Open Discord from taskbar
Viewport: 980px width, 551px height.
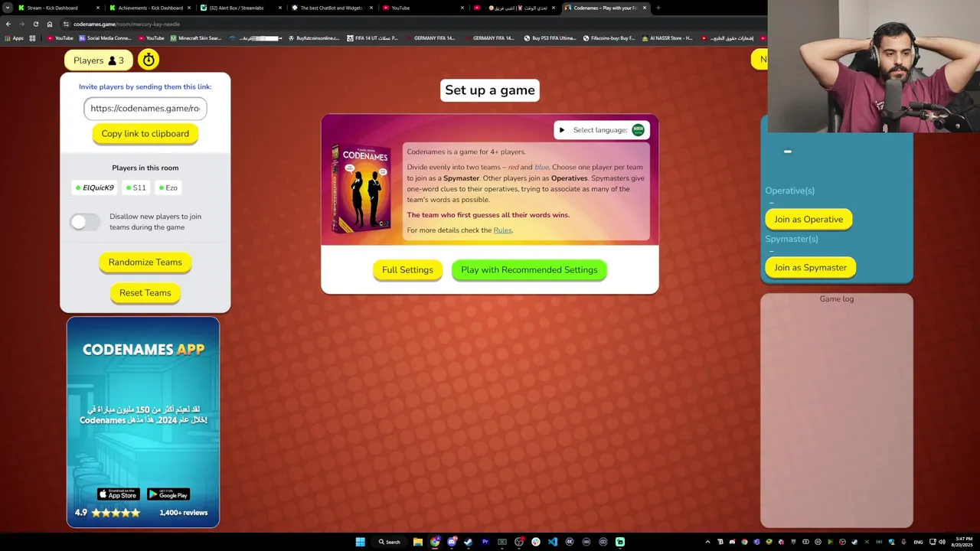(x=452, y=542)
